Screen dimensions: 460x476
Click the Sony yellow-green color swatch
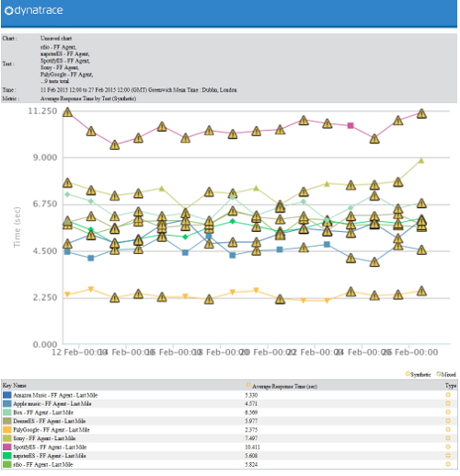coord(7,438)
